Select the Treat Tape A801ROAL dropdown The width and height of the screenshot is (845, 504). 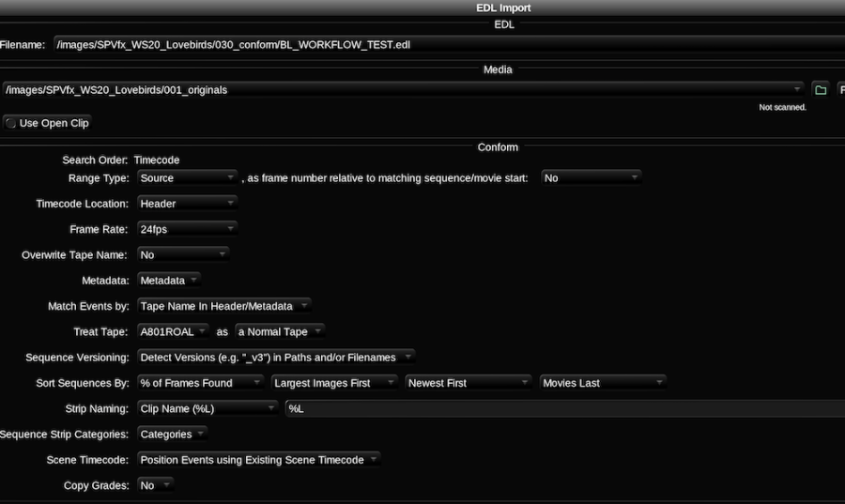(173, 331)
